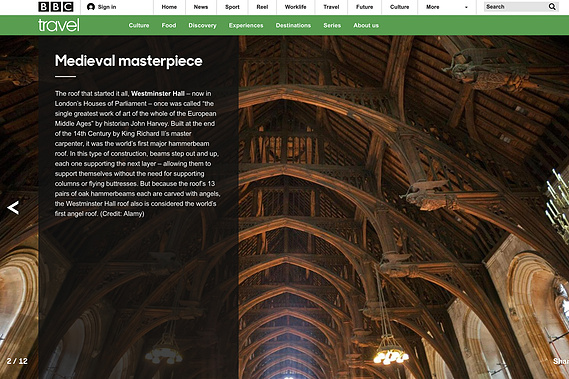Viewport: 569px width, 379px height.
Task: Open About us link
Action: pos(366,25)
